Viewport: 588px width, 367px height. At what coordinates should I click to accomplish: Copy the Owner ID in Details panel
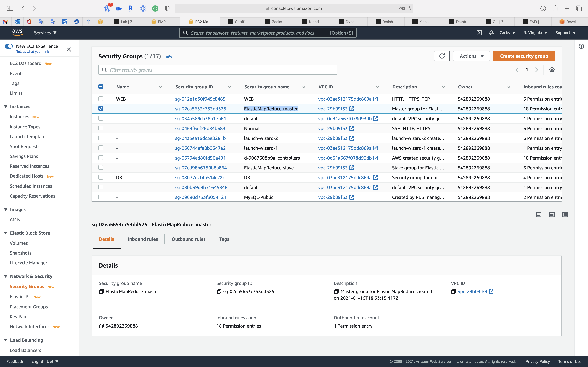pos(101,326)
